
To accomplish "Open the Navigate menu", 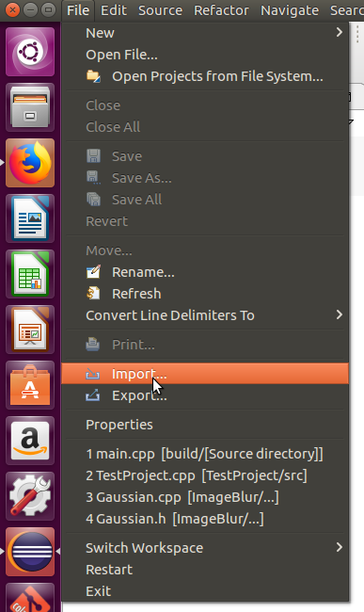I will (x=290, y=10).
